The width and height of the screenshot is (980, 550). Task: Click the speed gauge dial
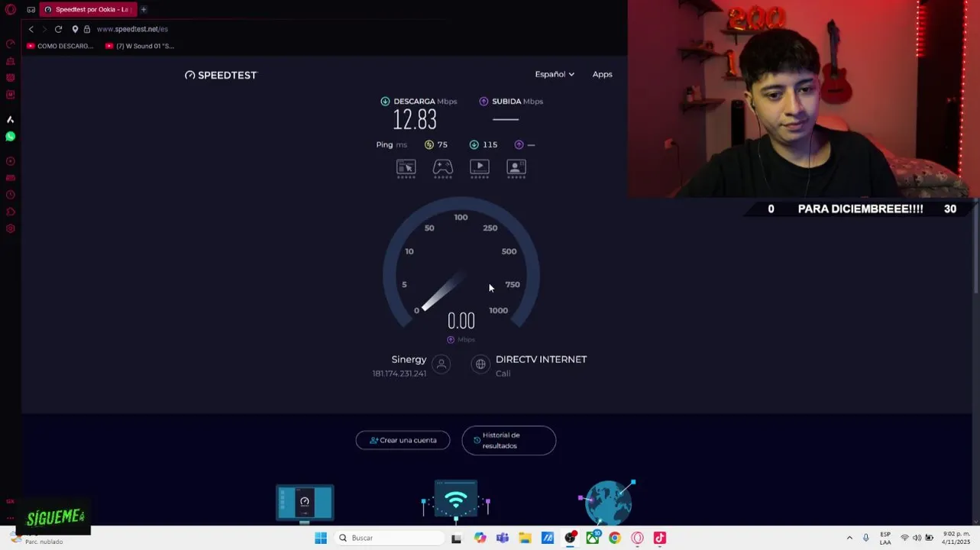pyautogui.click(x=461, y=264)
